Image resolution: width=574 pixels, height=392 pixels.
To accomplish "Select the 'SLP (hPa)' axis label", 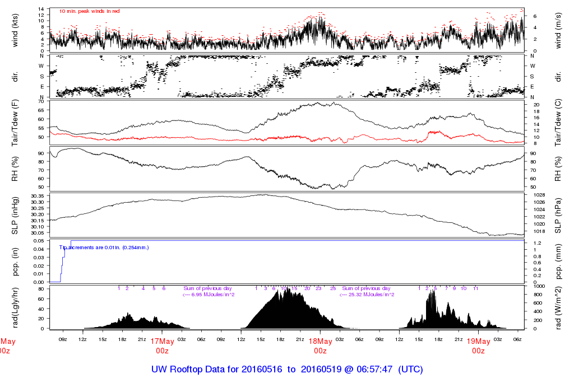I will 558,216.
